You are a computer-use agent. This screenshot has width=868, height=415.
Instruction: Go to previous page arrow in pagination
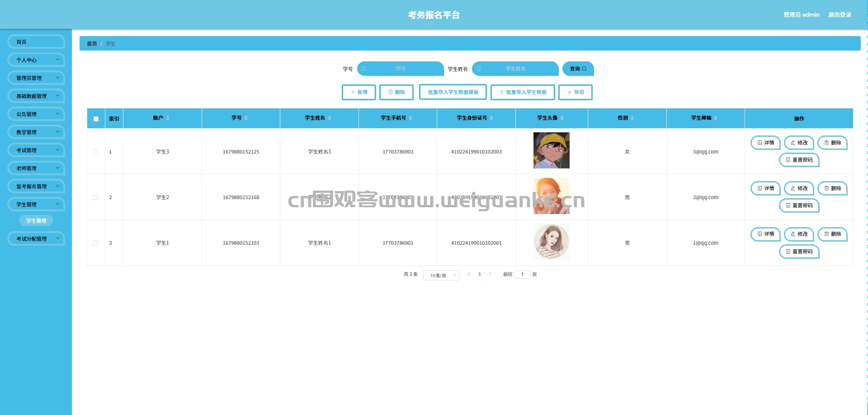(x=469, y=274)
